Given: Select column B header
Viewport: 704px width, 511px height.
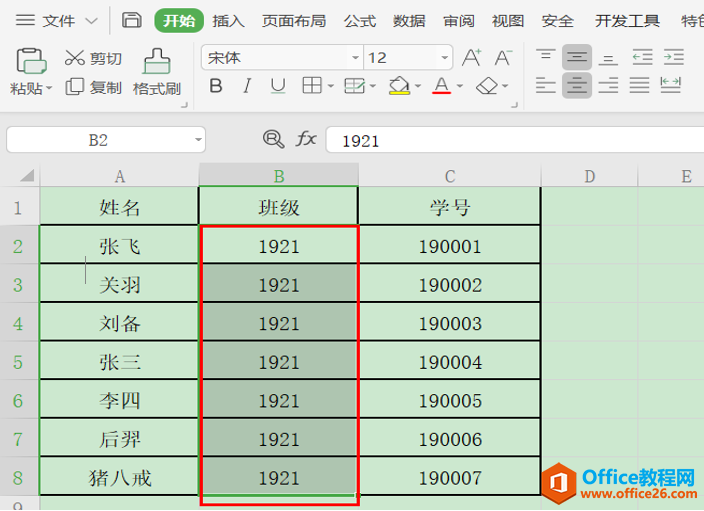Looking at the screenshot, I should (278, 175).
